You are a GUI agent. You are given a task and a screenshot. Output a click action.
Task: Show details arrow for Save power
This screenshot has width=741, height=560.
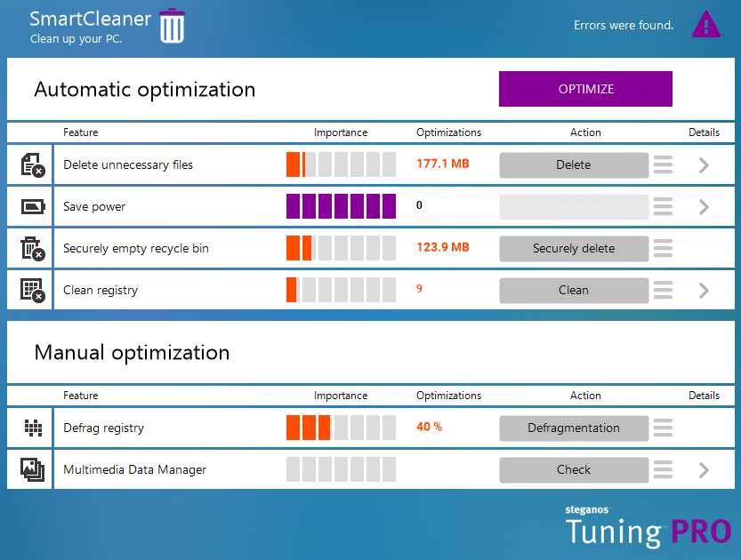(x=704, y=206)
